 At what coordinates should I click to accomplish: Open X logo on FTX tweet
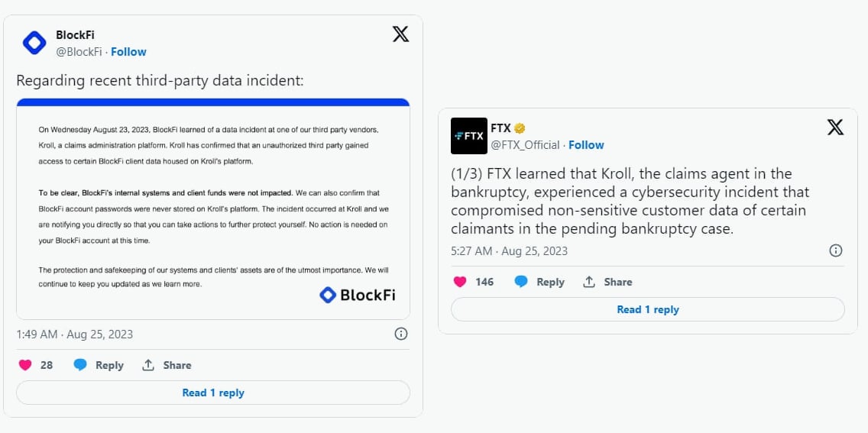point(835,128)
